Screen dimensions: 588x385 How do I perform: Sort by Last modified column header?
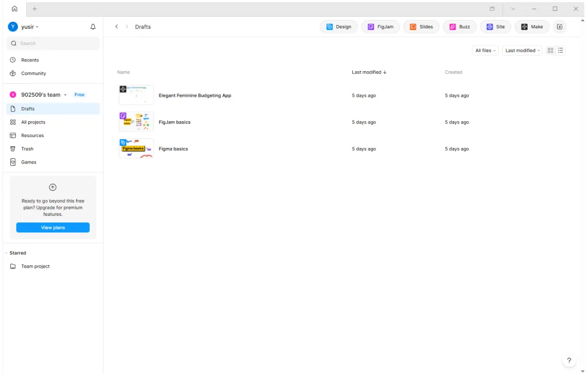[x=369, y=72]
